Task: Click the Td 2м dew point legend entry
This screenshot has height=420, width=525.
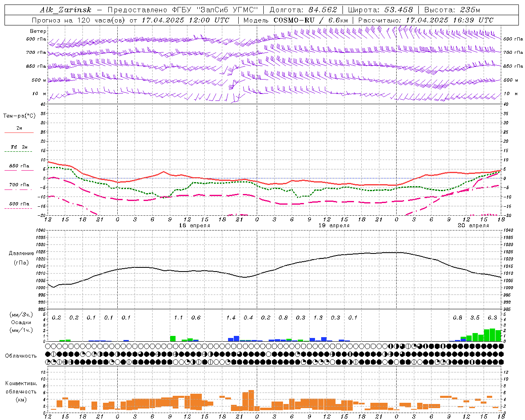Action: point(19,147)
